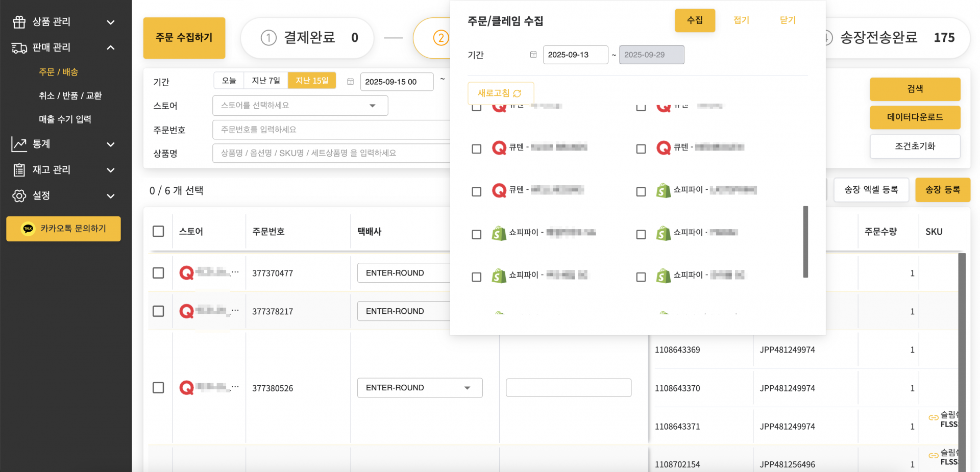Click the scrollbar inside the collection popup

tap(805, 242)
